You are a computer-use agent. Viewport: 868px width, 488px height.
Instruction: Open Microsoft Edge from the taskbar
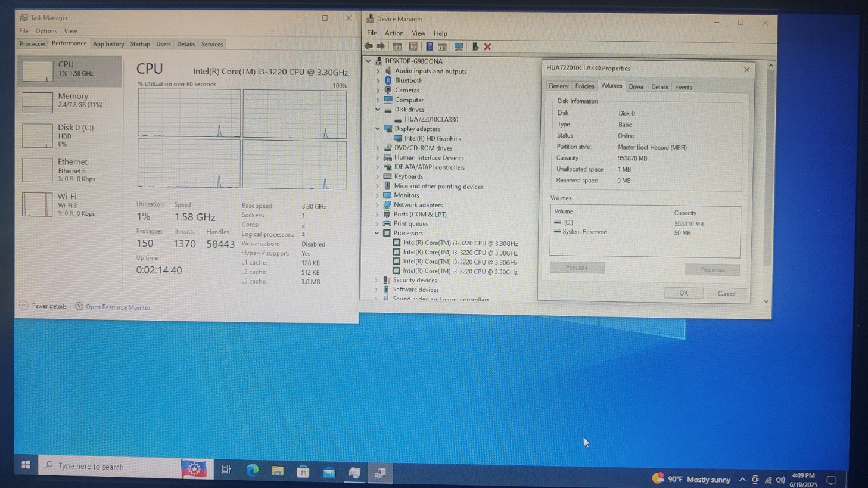click(x=252, y=471)
